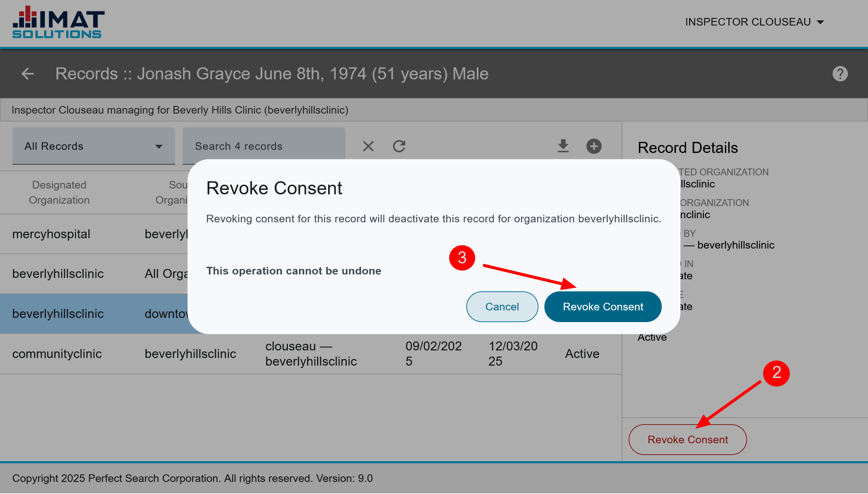Viewport: 868px width, 494px height.
Task: Clear search with the X icon
Action: [x=368, y=146]
